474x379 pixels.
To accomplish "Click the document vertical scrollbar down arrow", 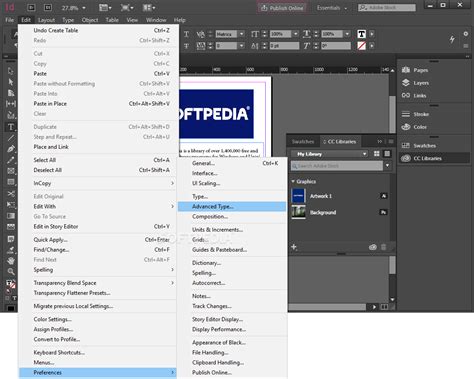I will [392, 300].
